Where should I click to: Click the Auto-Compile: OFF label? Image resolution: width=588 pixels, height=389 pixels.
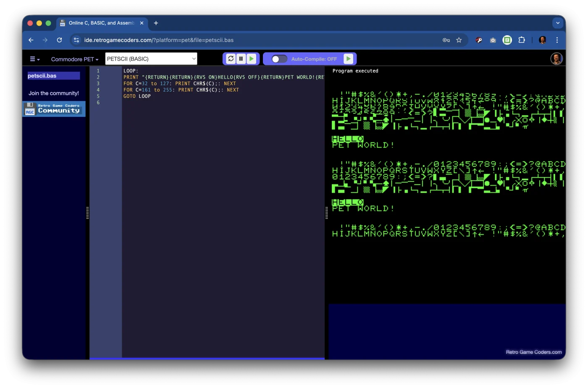(x=314, y=59)
